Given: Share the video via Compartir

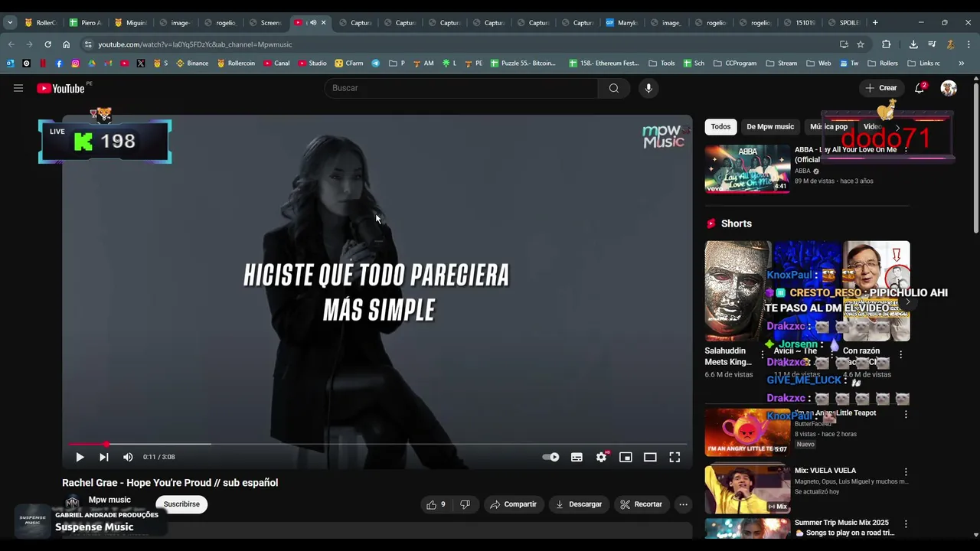Looking at the screenshot, I should [x=514, y=504].
